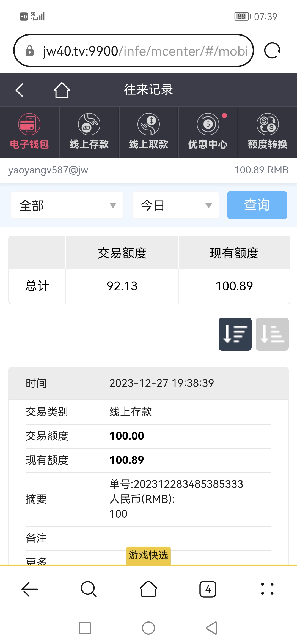The height and width of the screenshot is (644, 297).
Task: Open the 额度转换 transfer section
Action: [x=268, y=132]
